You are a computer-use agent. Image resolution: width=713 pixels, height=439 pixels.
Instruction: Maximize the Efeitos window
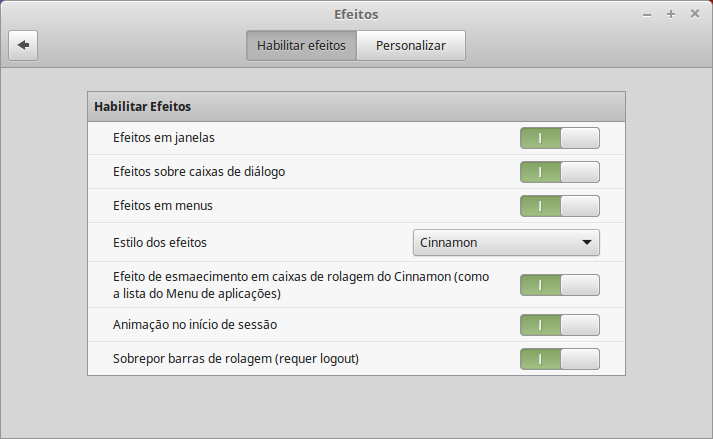[x=670, y=14]
